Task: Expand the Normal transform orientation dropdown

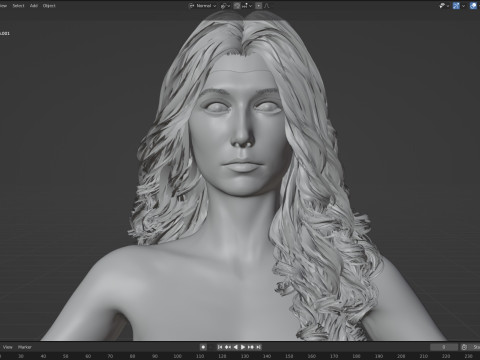Action: [x=203, y=6]
